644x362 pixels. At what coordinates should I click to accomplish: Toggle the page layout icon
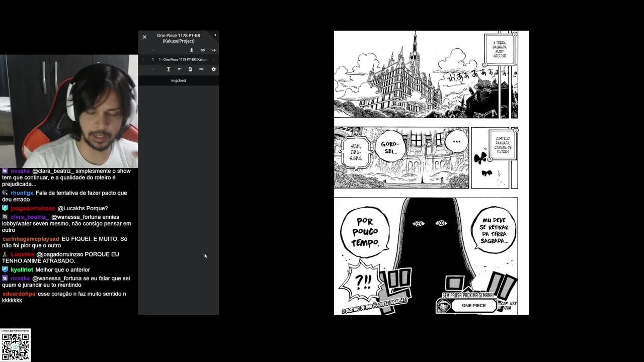[x=190, y=69]
